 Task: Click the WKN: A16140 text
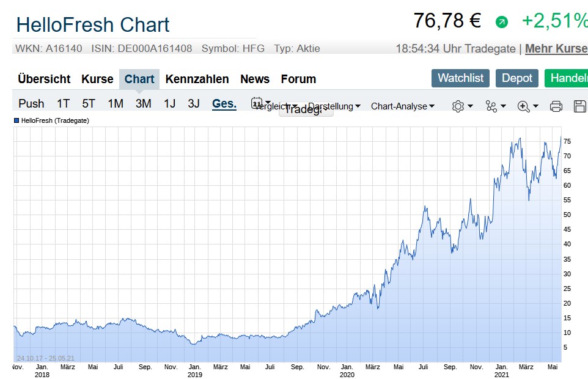click(x=49, y=48)
